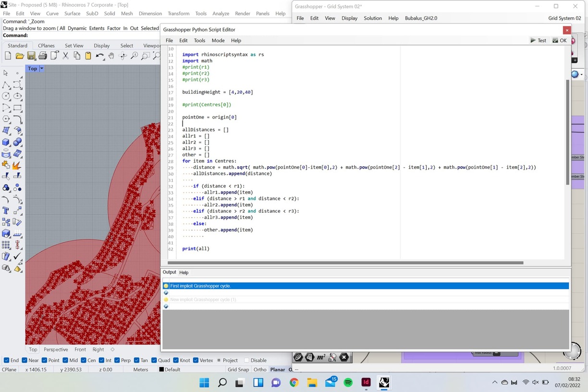
Task: Click the New file icon in Rhino toolbar
Action: pos(8,56)
